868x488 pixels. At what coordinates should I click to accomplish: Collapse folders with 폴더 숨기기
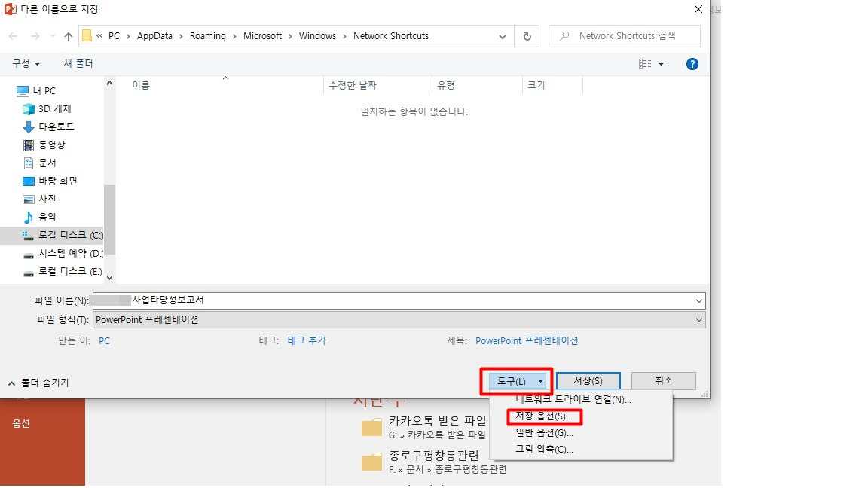point(38,383)
